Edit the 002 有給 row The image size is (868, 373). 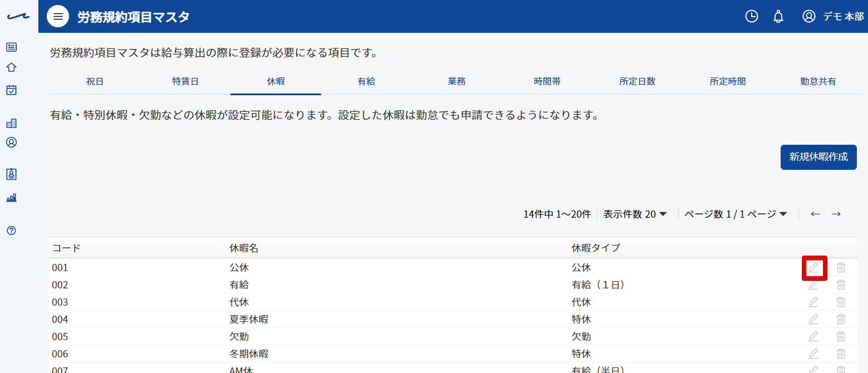[813, 284]
